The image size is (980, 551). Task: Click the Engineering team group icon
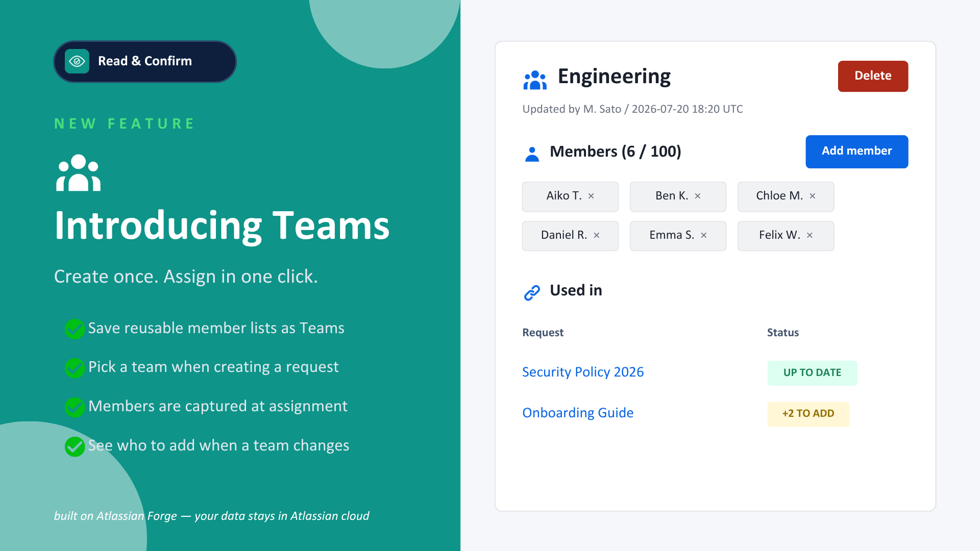tap(535, 80)
